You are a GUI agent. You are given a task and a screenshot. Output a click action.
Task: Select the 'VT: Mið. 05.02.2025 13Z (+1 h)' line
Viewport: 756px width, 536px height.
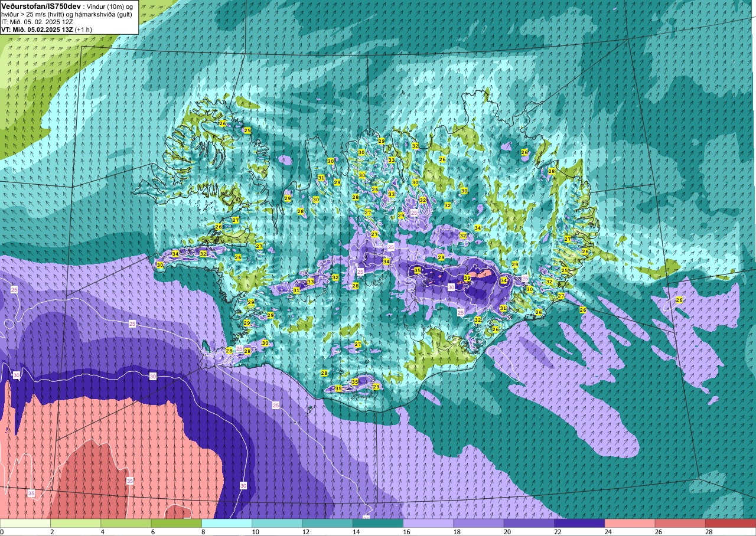[x=46, y=29]
